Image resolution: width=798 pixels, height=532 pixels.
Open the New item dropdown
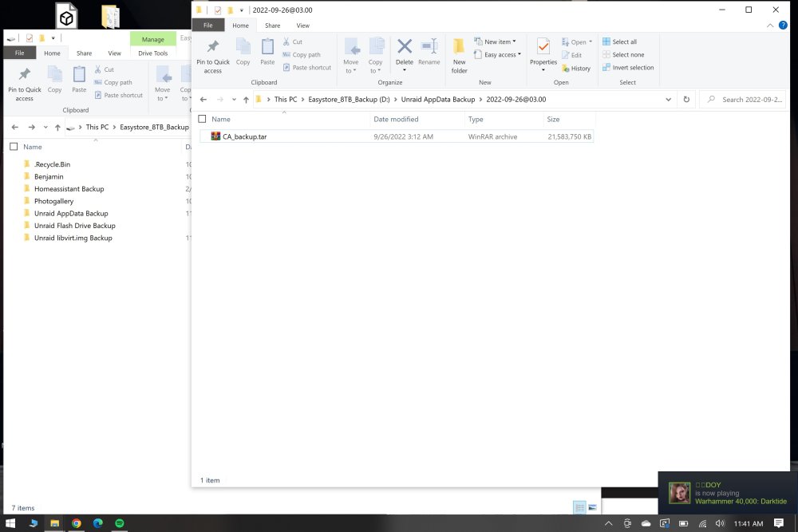click(495, 41)
